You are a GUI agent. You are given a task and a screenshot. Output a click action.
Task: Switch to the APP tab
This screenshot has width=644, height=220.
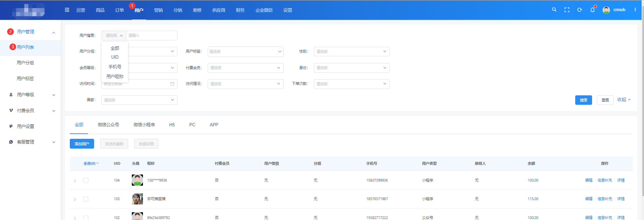[214, 125]
